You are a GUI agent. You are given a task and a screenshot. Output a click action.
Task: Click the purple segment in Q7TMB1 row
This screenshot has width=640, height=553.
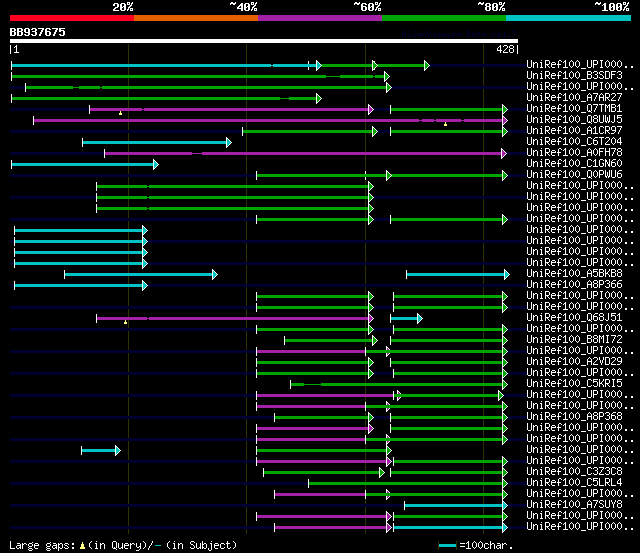(231, 109)
